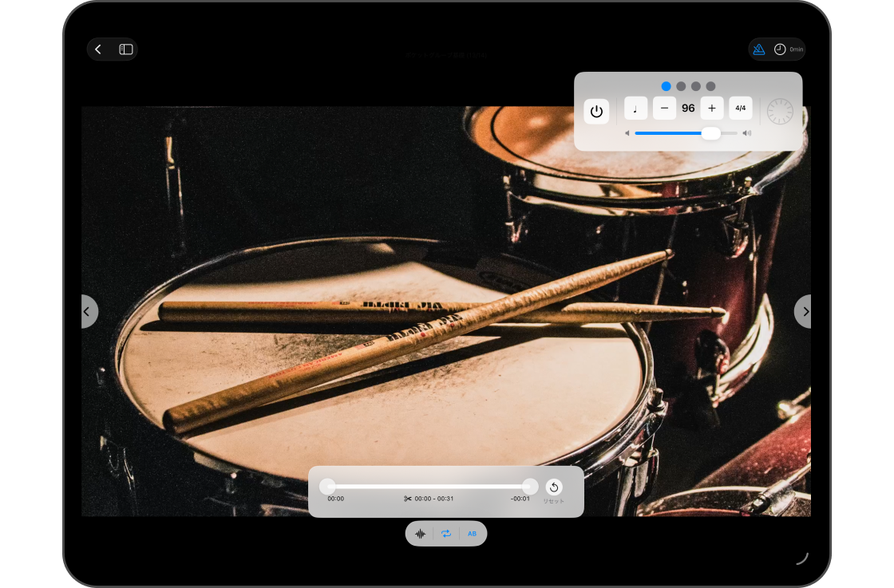Viewport: 894px width, 588px height.
Task: Open the 4/4 time signature selector
Action: click(x=741, y=108)
